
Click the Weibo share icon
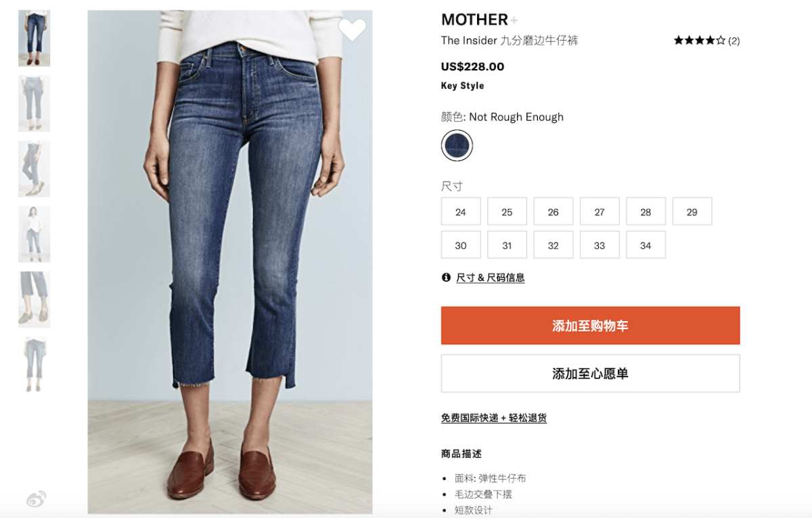tap(35, 500)
